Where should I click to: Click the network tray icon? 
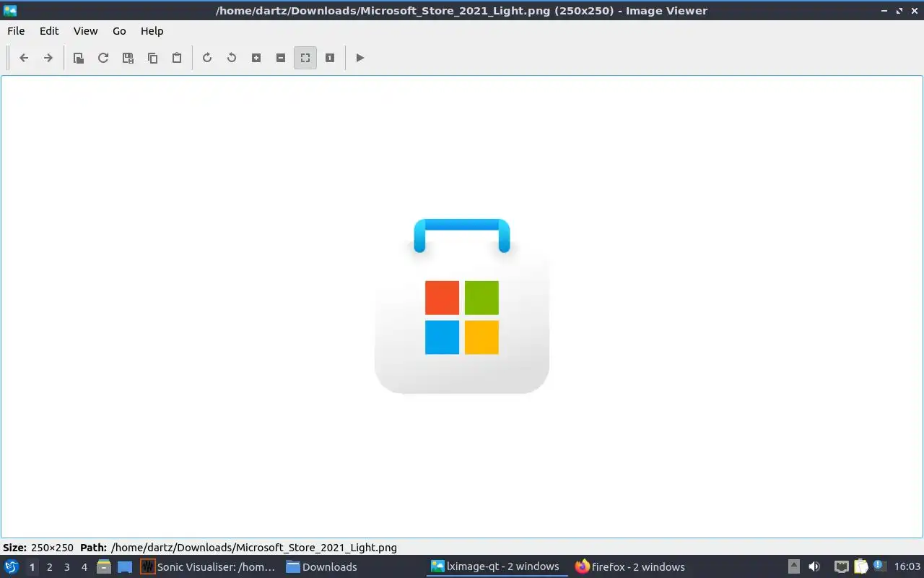(x=841, y=567)
